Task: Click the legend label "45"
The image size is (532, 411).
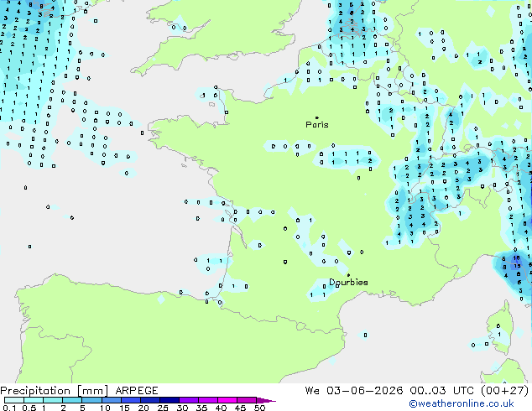Action: point(240,408)
